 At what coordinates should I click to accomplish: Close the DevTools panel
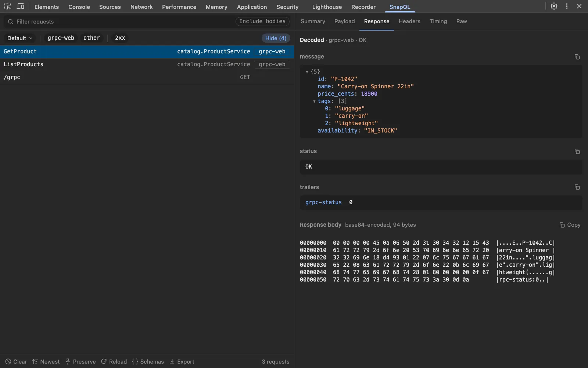click(x=579, y=6)
